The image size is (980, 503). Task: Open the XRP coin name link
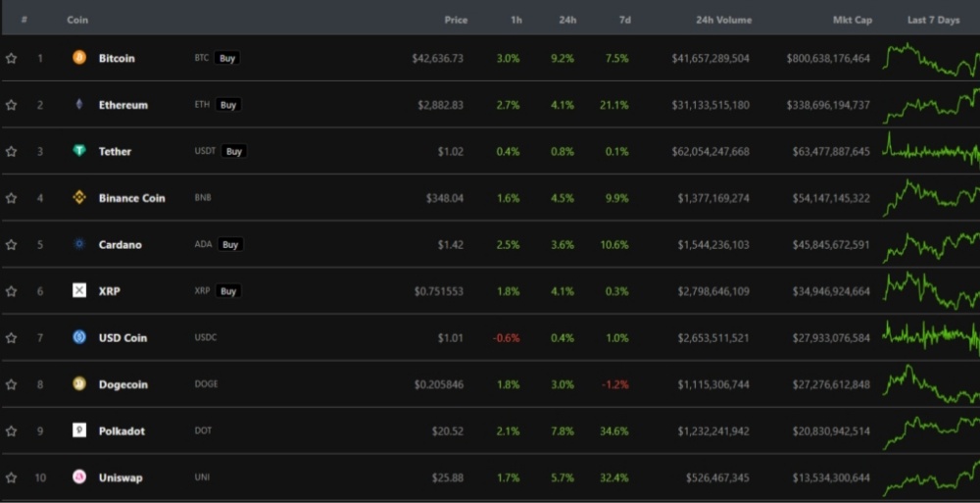[x=110, y=290]
